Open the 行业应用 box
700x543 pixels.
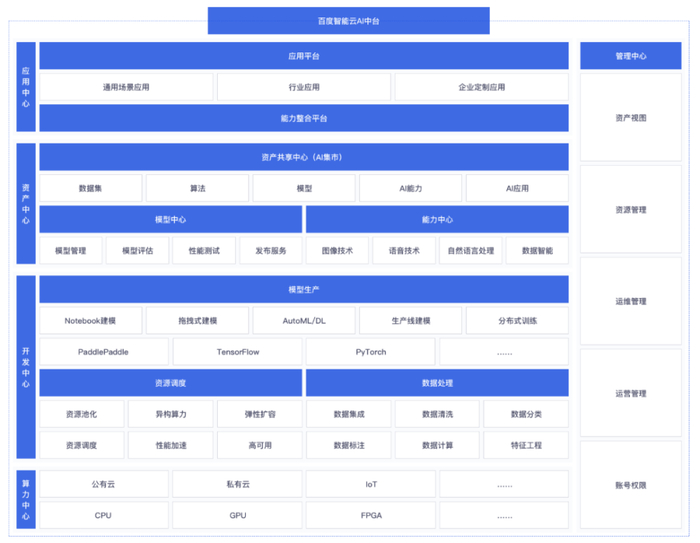[x=304, y=87]
